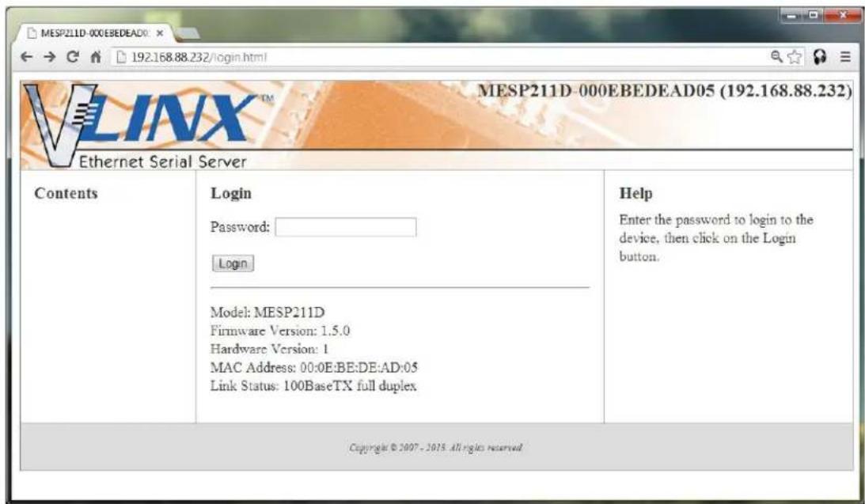Click the Login button
Viewport: 865px width, 504px height.
[x=233, y=263]
